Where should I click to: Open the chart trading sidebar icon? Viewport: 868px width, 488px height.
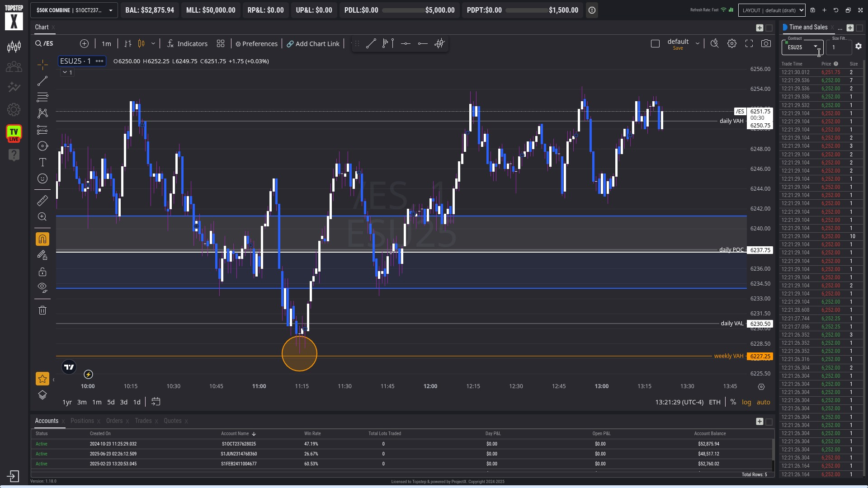(x=14, y=47)
